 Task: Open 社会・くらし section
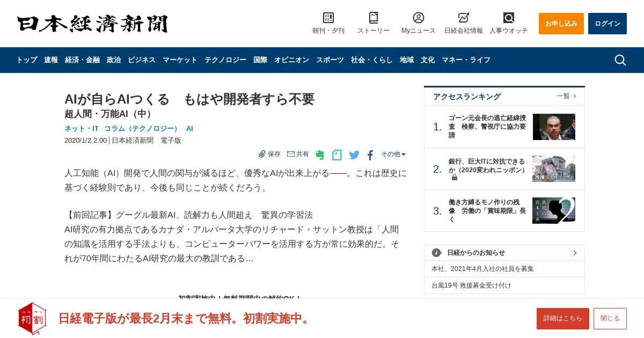[x=372, y=60]
